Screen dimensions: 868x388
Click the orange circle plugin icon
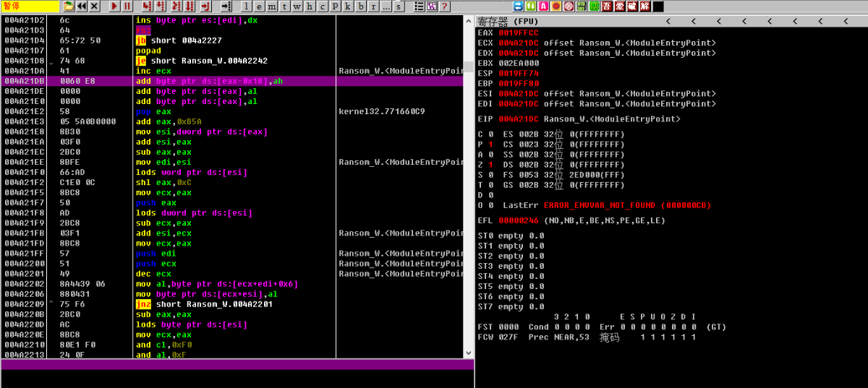(x=556, y=7)
